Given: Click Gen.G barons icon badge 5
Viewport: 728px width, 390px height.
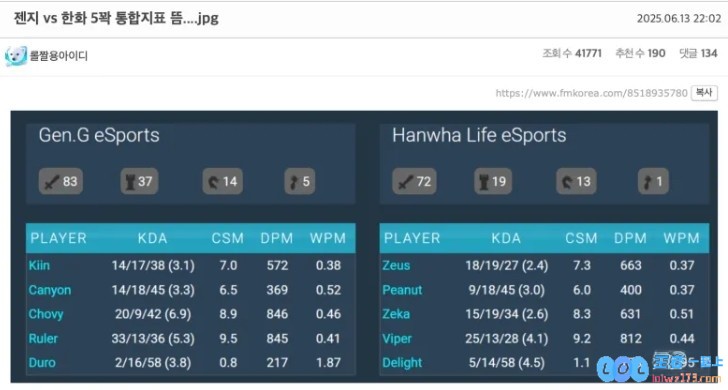Looking at the screenshot, I should click(299, 181).
